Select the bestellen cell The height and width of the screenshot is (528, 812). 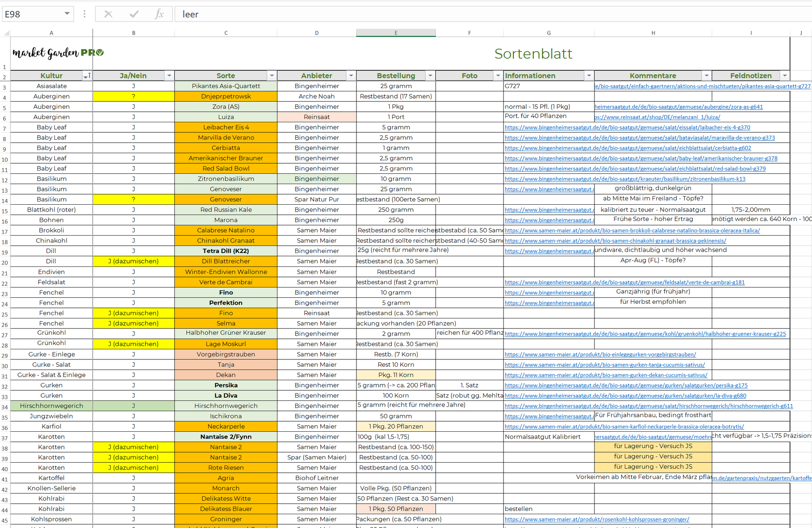coord(549,509)
